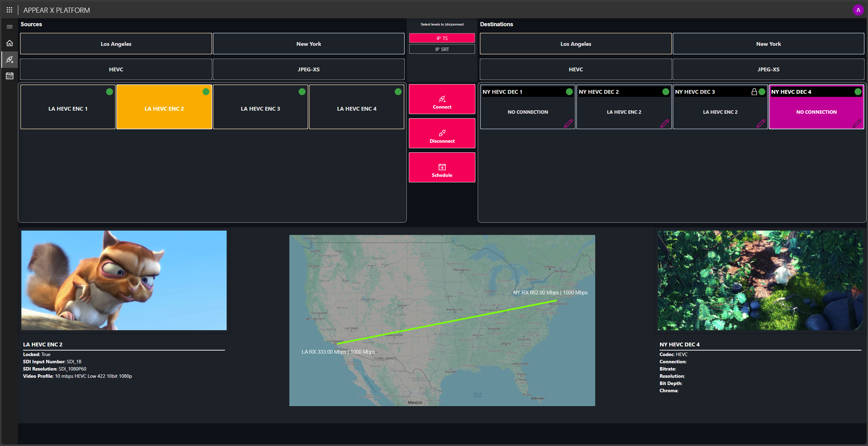Click LA HEVC ENC 1 green status dot
Viewport: 868px width, 446px height.
tap(110, 92)
